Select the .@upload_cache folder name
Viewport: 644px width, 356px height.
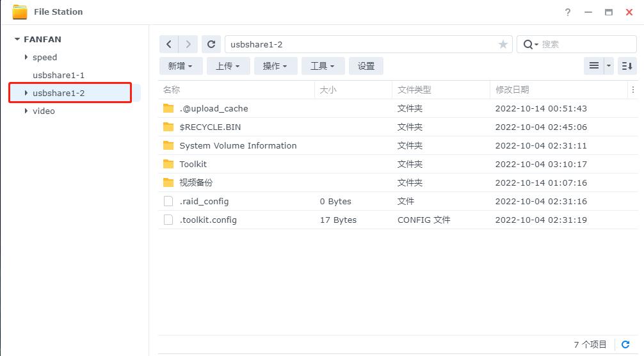point(214,108)
